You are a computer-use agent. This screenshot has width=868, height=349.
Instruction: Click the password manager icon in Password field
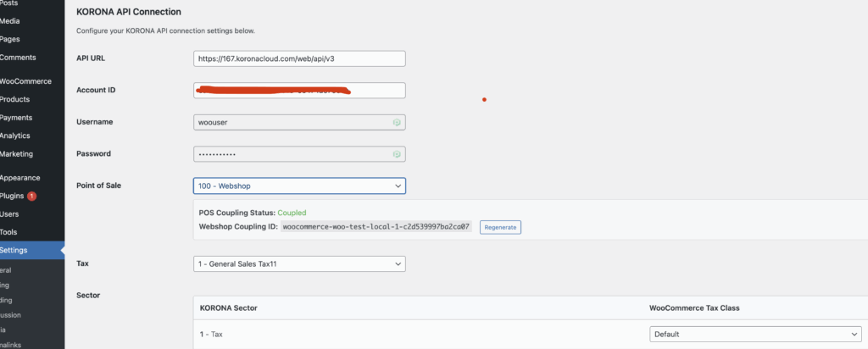coord(397,154)
